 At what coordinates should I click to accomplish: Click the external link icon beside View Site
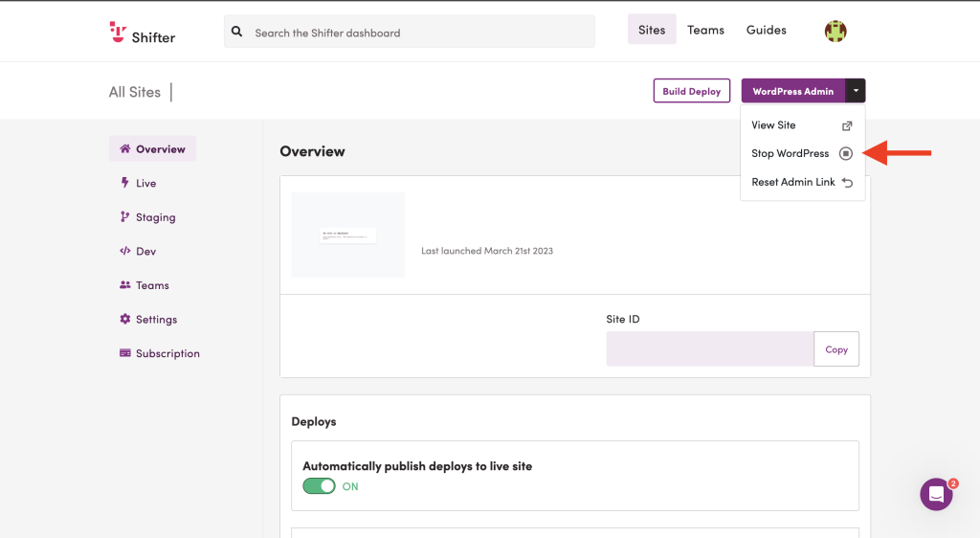(847, 125)
